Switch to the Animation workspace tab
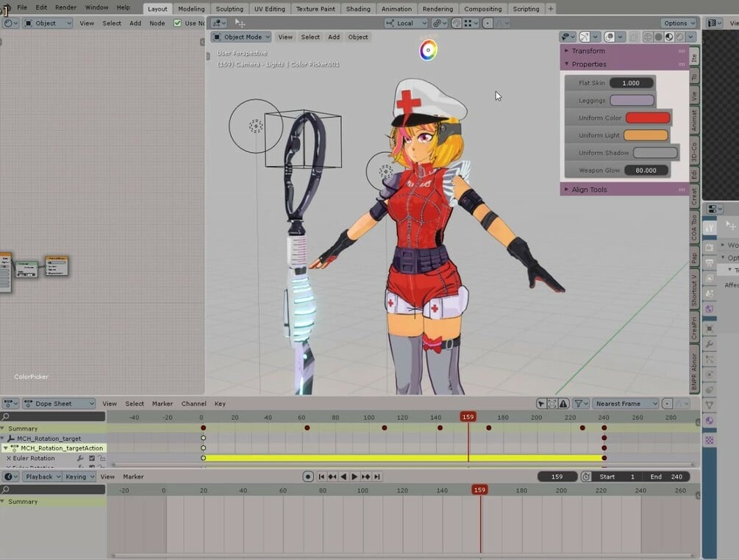This screenshot has width=739, height=560. (x=396, y=9)
